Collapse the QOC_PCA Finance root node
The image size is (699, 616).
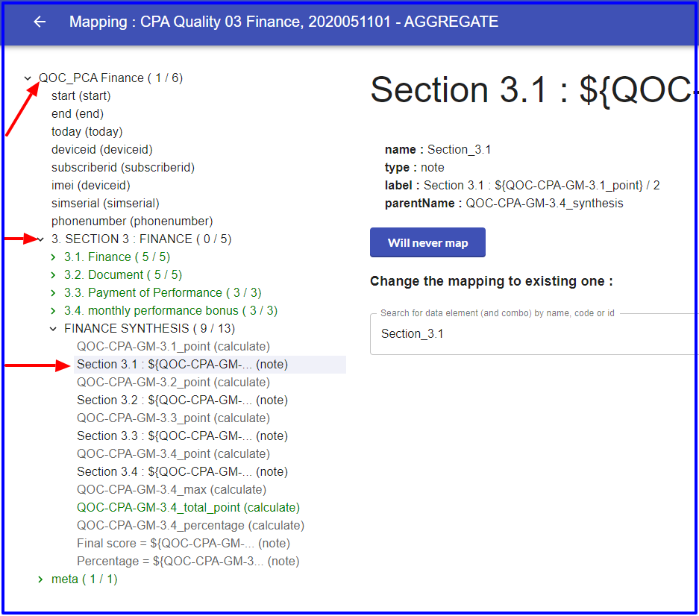pos(28,78)
